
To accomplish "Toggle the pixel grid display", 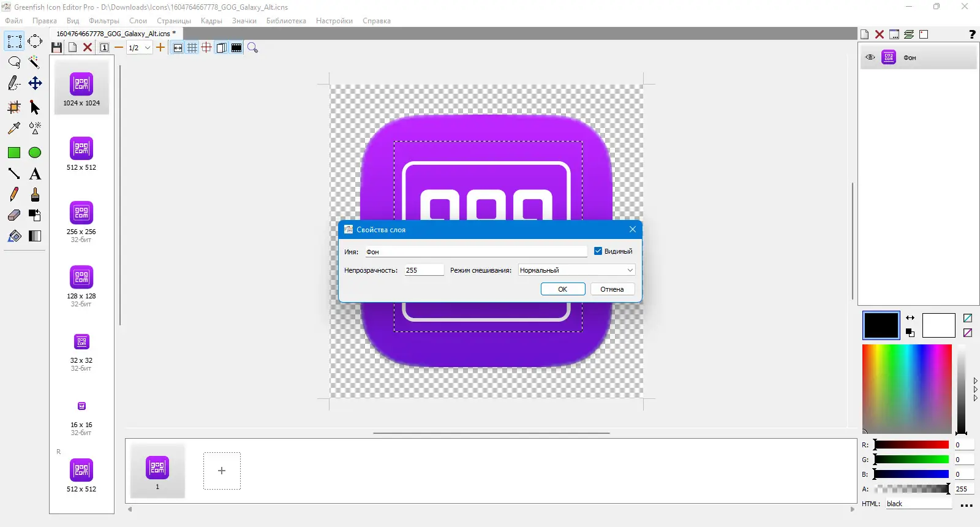I will [x=192, y=47].
